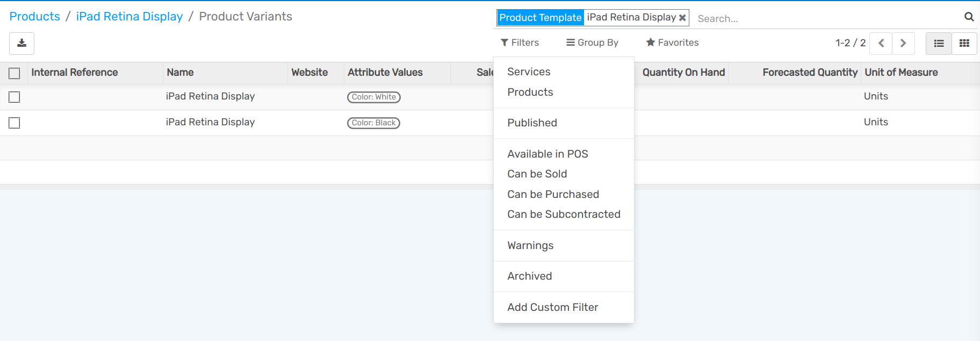Remove the iPad Retina Display filter facet
The image size is (980, 341).
pyautogui.click(x=682, y=18)
